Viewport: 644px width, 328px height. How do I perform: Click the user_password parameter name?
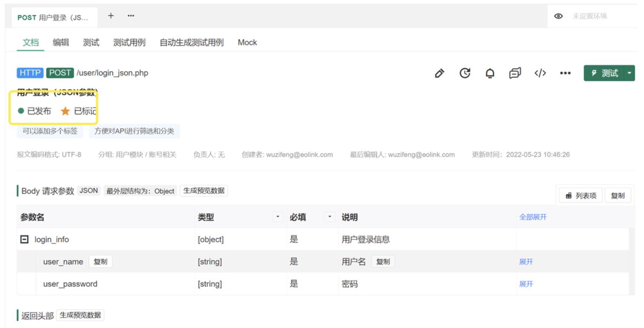tap(70, 284)
